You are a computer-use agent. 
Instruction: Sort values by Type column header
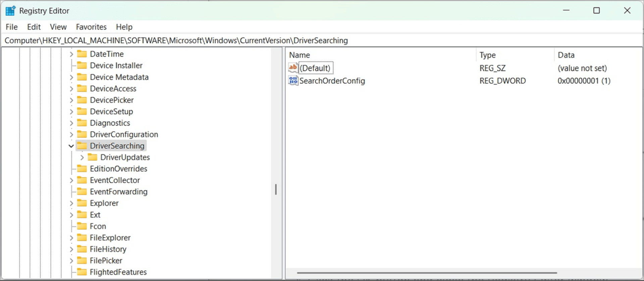pyautogui.click(x=515, y=55)
